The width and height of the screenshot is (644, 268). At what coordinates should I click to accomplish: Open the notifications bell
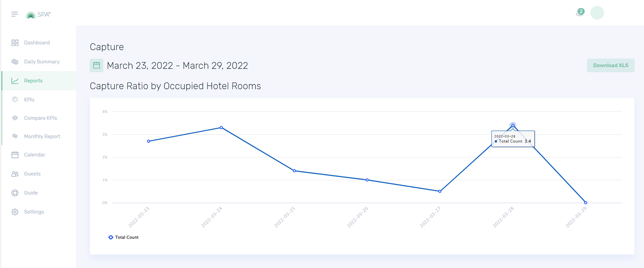pyautogui.click(x=579, y=13)
